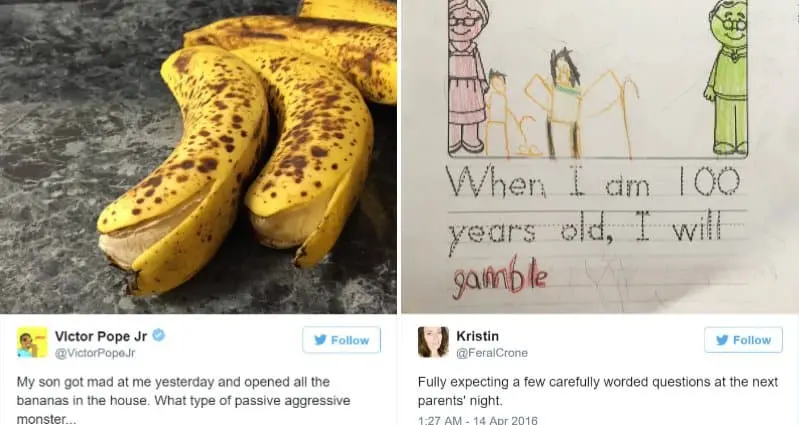Follow Kristin @FeralCrone

pos(743,340)
